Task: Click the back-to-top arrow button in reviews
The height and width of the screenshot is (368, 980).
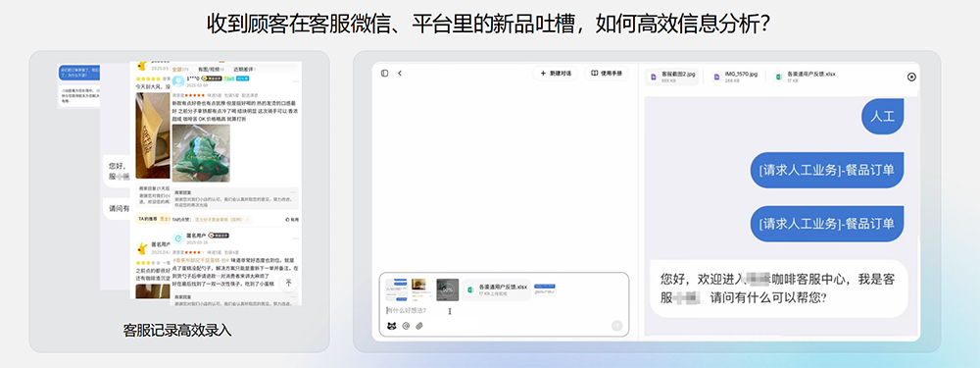Action: point(288,283)
